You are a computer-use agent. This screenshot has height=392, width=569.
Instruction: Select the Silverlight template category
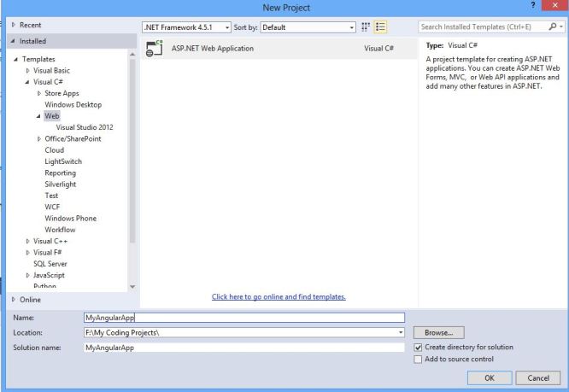(61, 184)
